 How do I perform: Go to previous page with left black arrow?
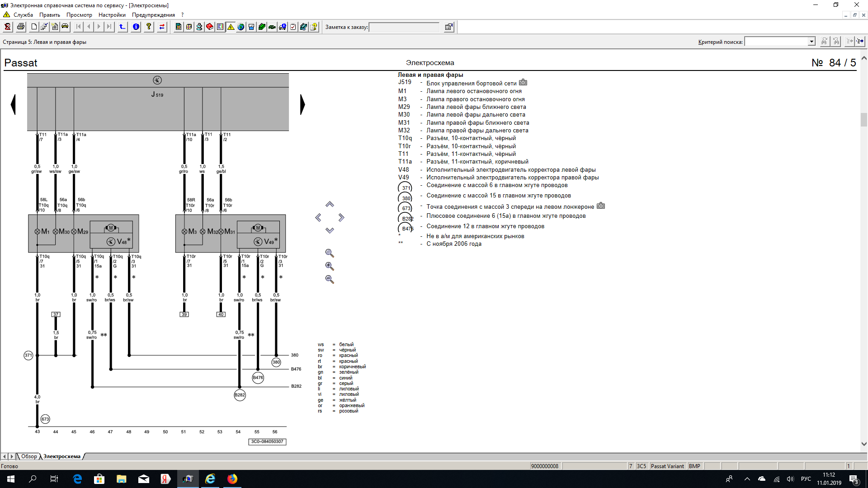click(x=13, y=104)
